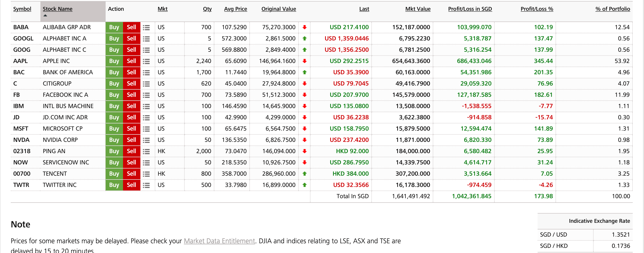Open the list menu icon for Tencent

coord(146,174)
